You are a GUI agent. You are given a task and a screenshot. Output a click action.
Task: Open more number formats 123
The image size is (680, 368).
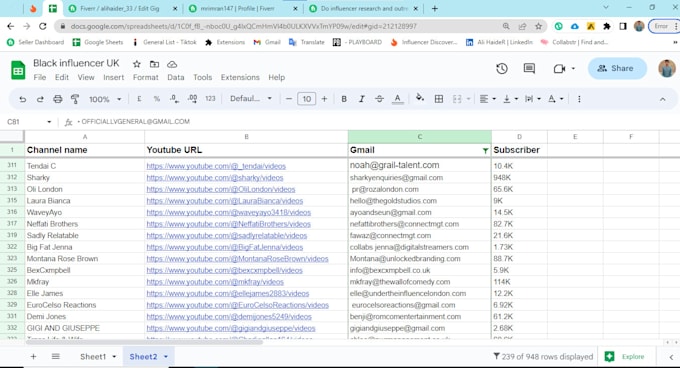click(x=210, y=99)
